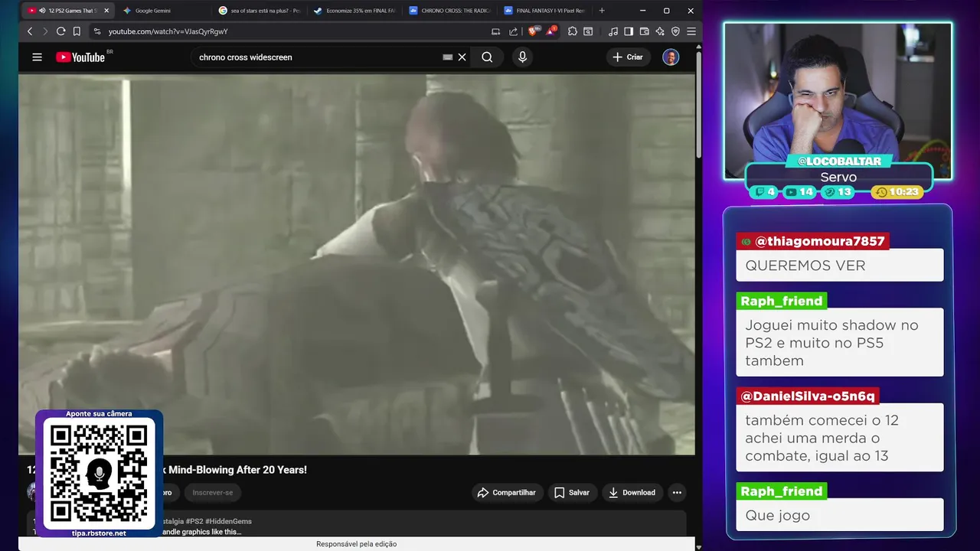Open Brave Rewards triangle icon
This screenshot has width=980, height=551.
(551, 31)
